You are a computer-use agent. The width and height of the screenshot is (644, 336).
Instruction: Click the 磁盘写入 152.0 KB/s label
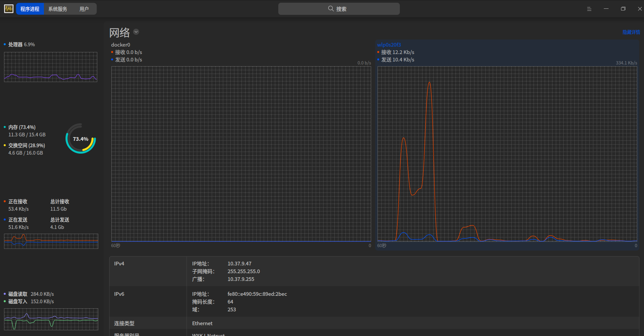(31, 302)
